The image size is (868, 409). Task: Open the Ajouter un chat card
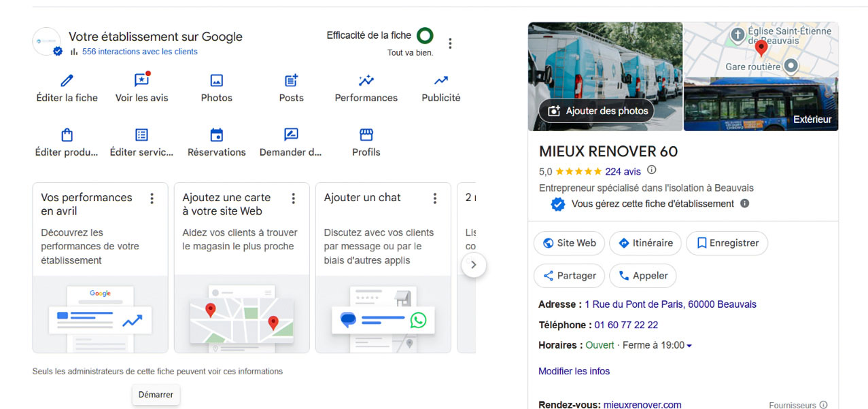tap(383, 268)
